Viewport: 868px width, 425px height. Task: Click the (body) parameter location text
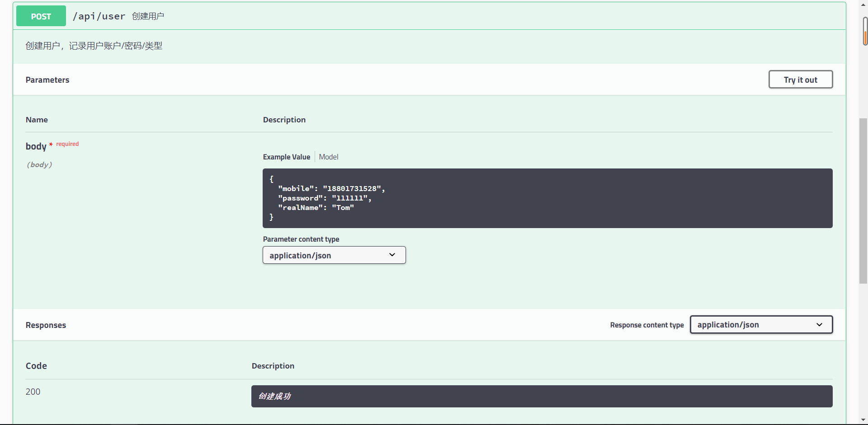39,164
